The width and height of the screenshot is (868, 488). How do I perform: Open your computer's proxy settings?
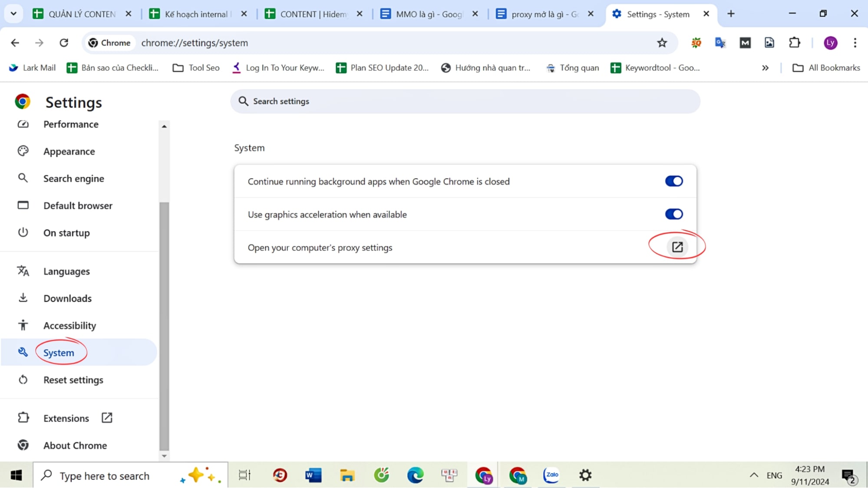pos(677,247)
